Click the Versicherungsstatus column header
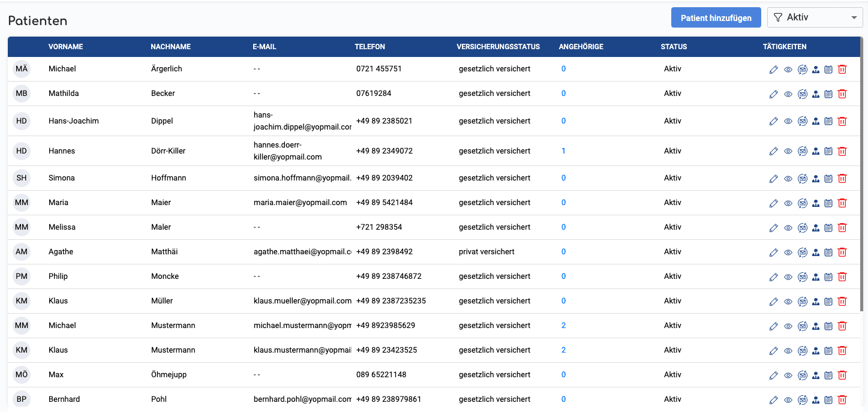Image resolution: width=868 pixels, height=412 pixels. [498, 47]
